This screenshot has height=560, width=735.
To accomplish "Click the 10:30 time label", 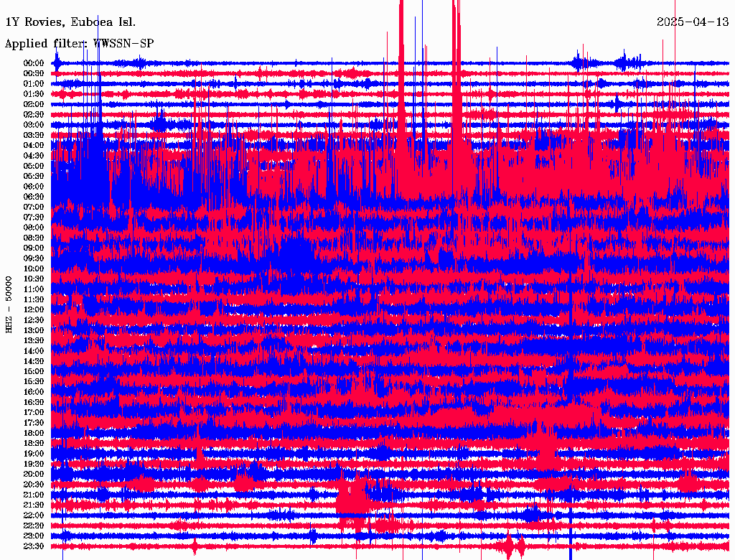I will coord(34,279).
